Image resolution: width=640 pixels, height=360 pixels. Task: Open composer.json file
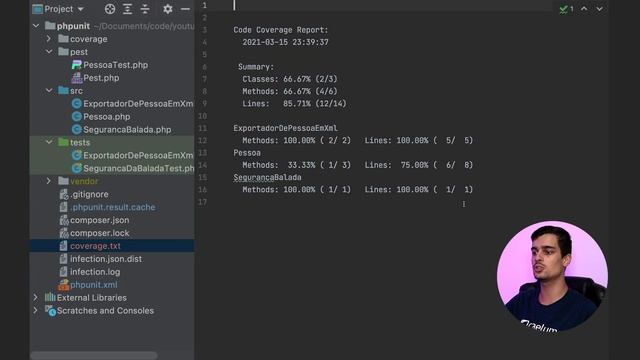(100, 220)
